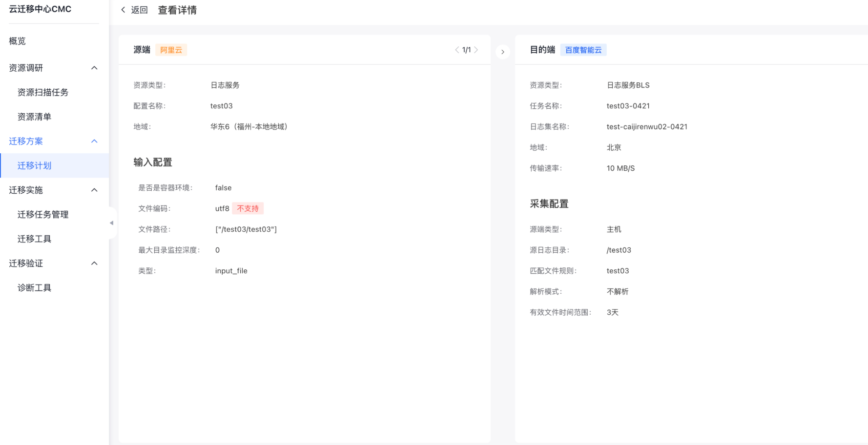868x445 pixels.
Task: Go to previous source page arrow
Action: (457, 50)
